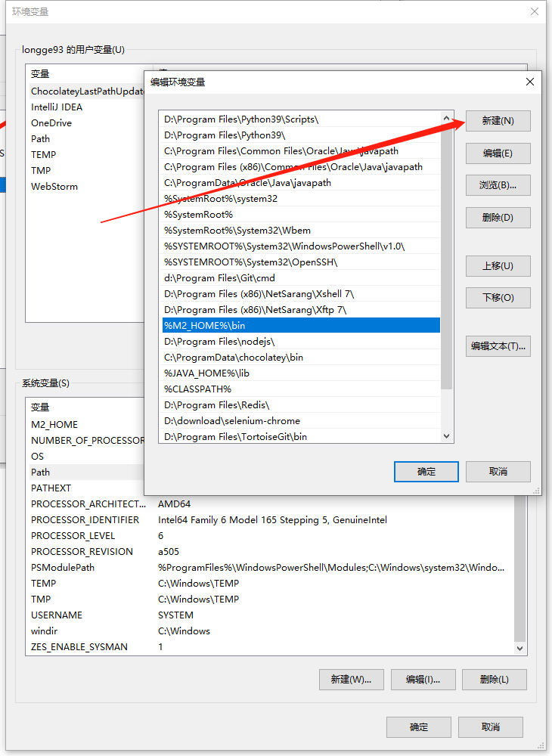
Task: Select NUMBER_OF_PROCESSORS system variable
Action: [x=86, y=441]
